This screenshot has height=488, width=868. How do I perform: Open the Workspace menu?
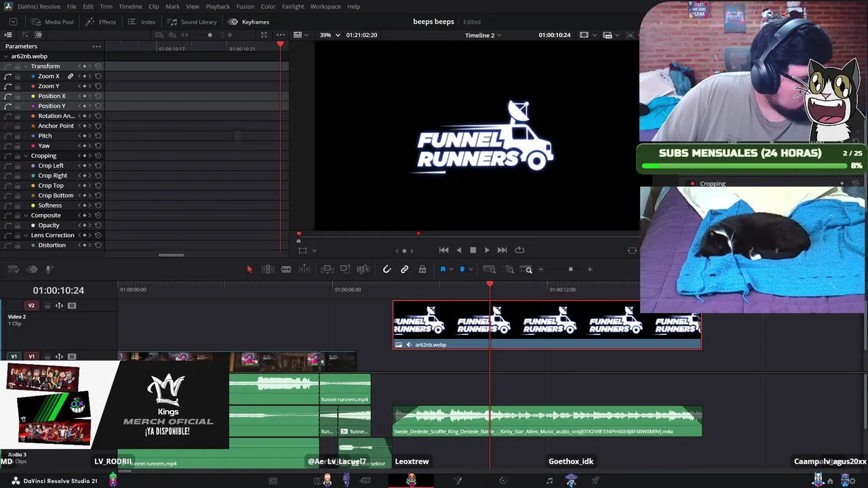click(x=325, y=7)
